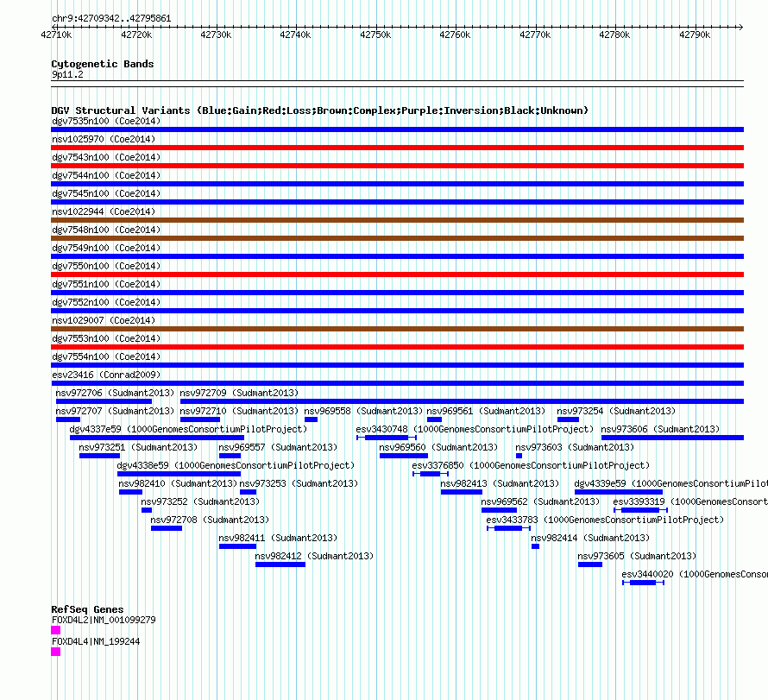Click the nsv973606 (Sudmant2013) variant label
Viewport: 768px width, 700px height.
(660, 429)
